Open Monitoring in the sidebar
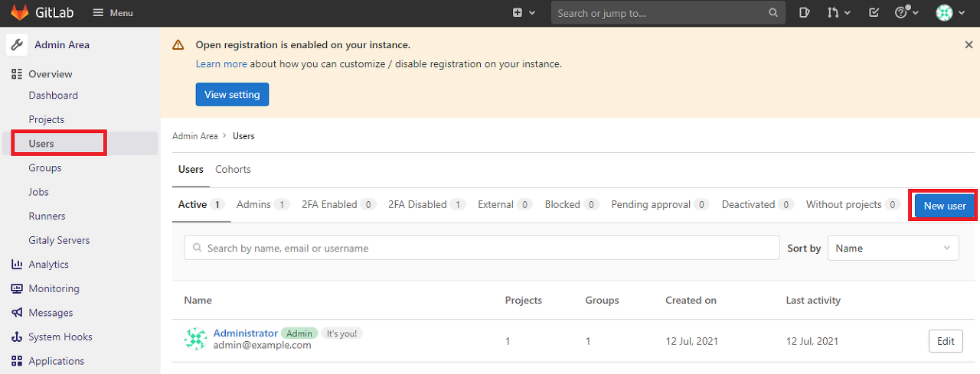Image resolution: width=980 pixels, height=374 pixels. [54, 288]
